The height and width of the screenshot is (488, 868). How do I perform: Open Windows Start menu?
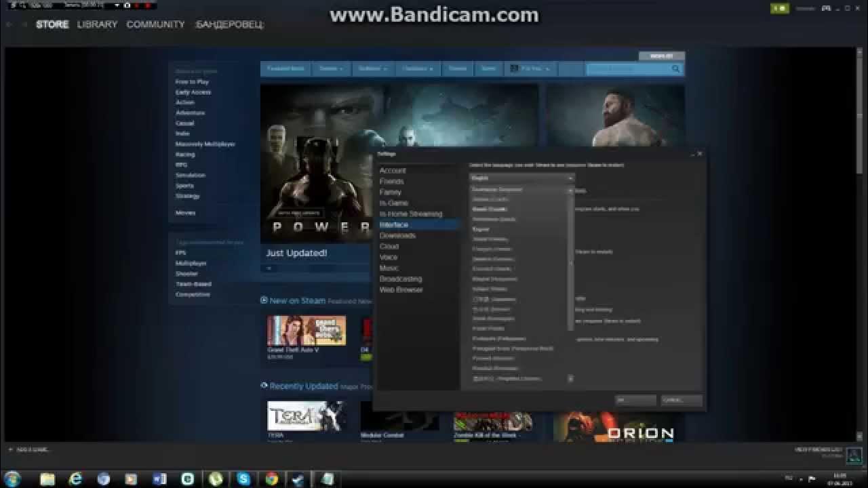tap(12, 479)
